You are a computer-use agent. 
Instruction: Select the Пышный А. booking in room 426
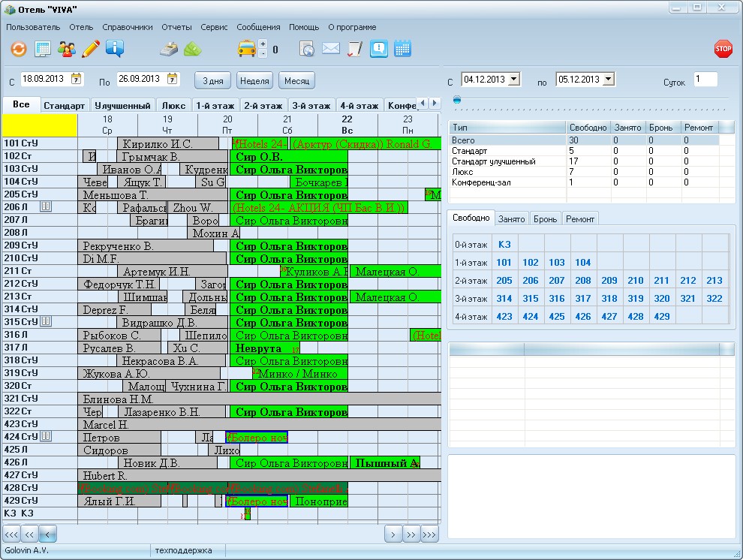[x=385, y=463]
